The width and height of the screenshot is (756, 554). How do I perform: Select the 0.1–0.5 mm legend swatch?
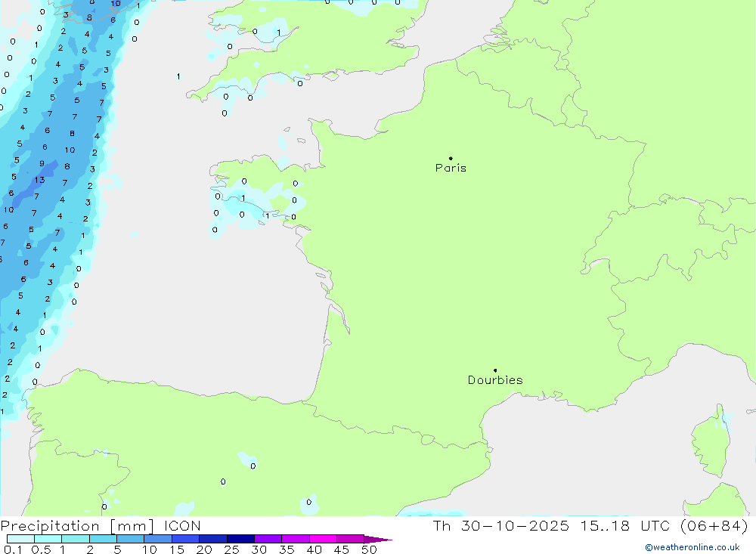[20, 539]
